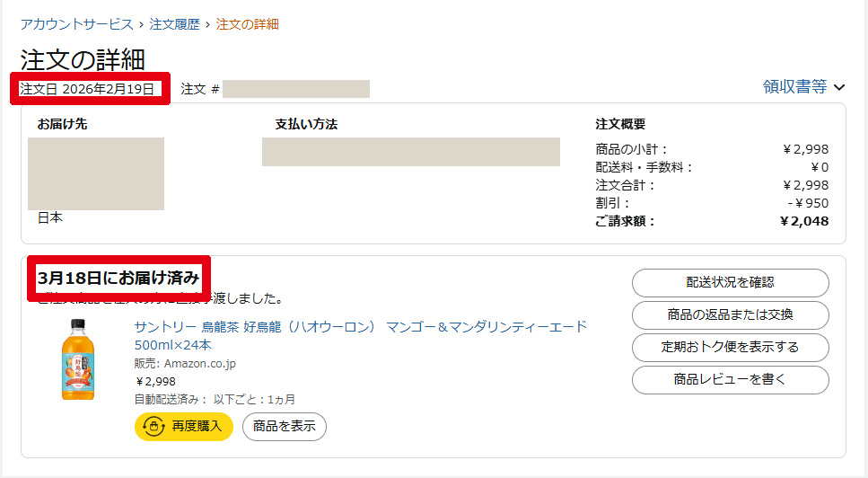This screenshot has height=478, width=868.
Task: Open the 領収書等 dropdown
Action: tap(795, 87)
